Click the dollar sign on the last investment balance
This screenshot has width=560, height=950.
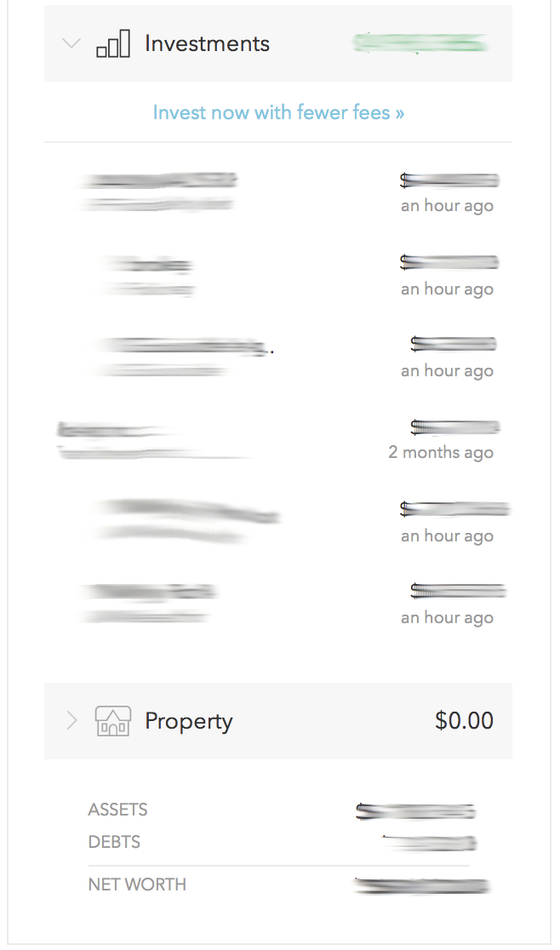pyautogui.click(x=414, y=588)
